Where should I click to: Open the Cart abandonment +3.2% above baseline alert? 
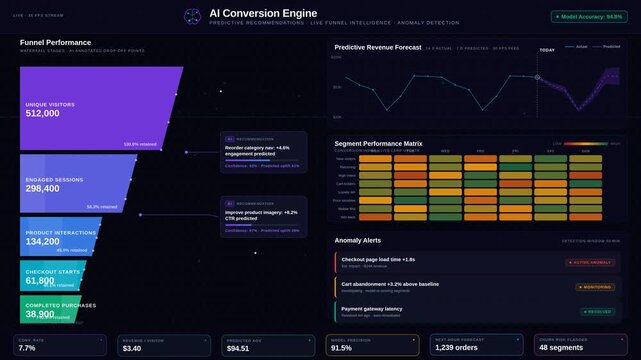[x=477, y=287]
